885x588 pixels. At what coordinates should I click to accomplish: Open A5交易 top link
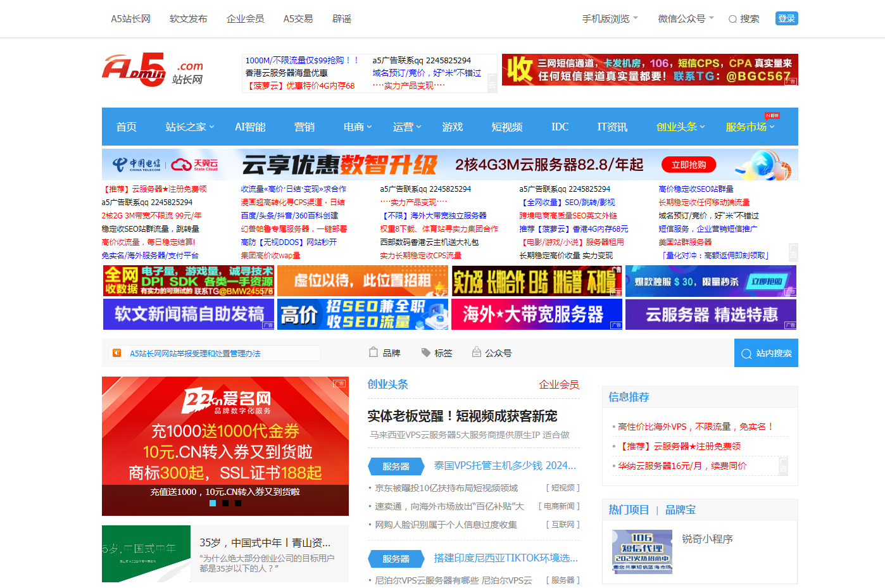(298, 19)
